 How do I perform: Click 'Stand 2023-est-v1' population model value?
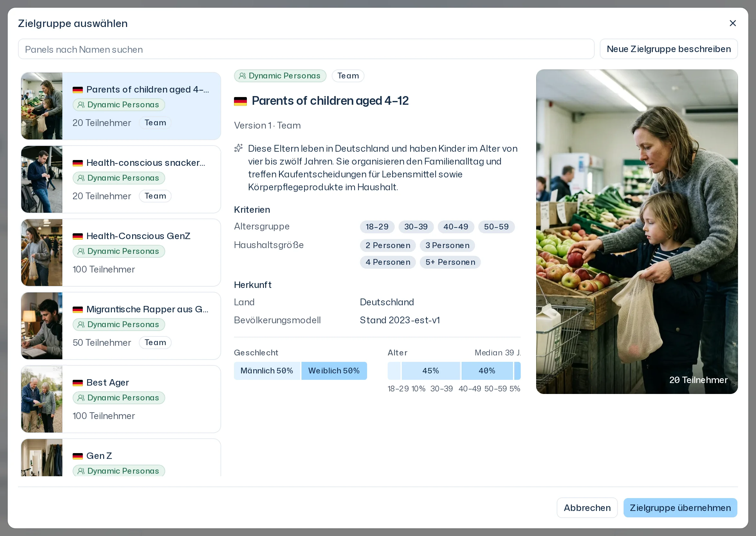click(x=400, y=320)
